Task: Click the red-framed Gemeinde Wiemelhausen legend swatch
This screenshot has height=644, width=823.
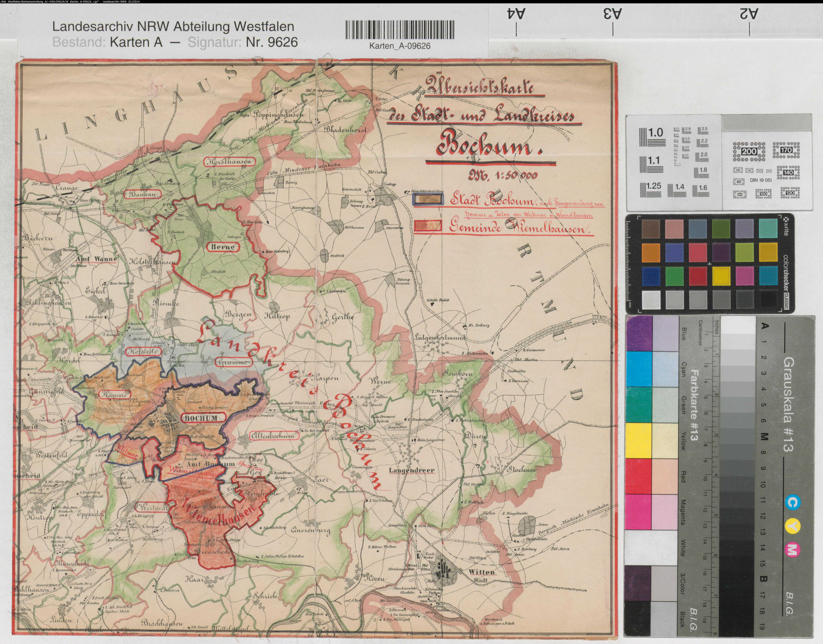Action: click(x=428, y=226)
